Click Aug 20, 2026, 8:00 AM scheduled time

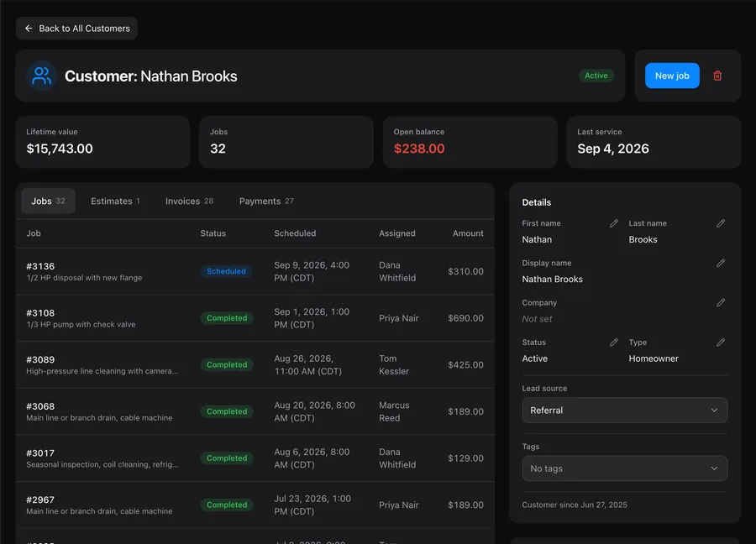314,411
